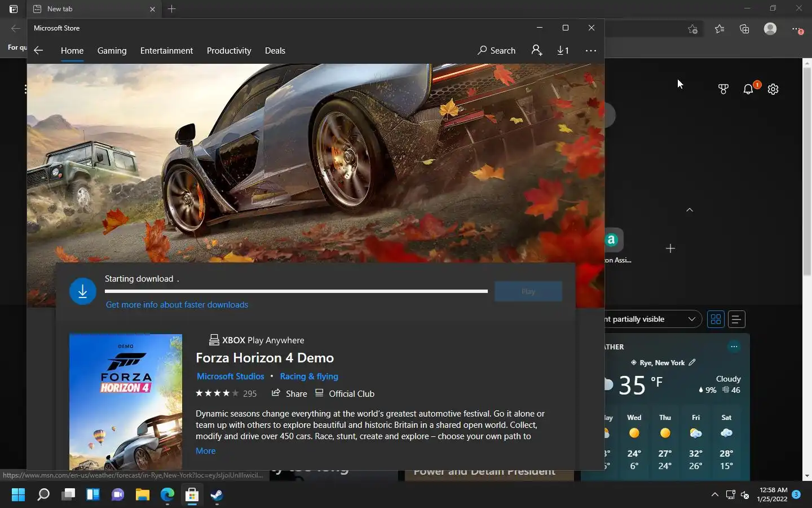Close the New tab in Edge
This screenshot has width=812, height=508.
(x=152, y=9)
